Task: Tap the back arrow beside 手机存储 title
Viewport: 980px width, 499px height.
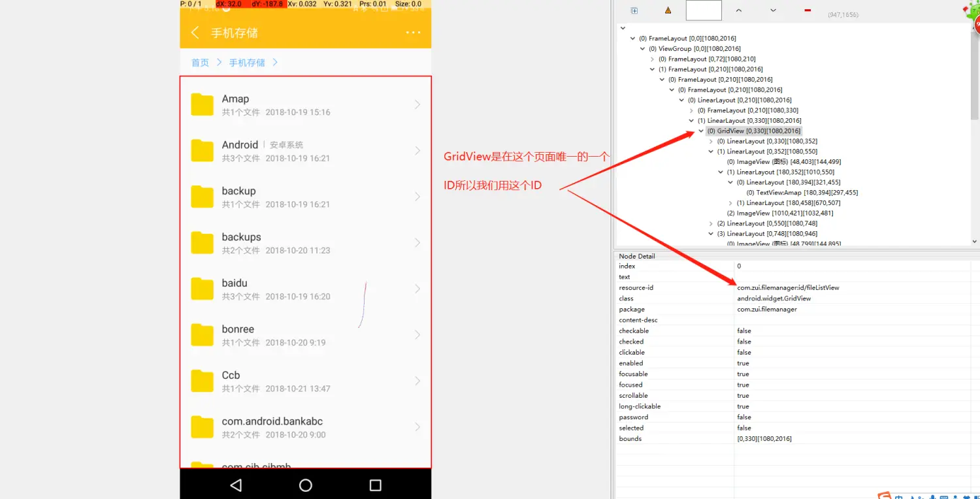Action: (195, 33)
